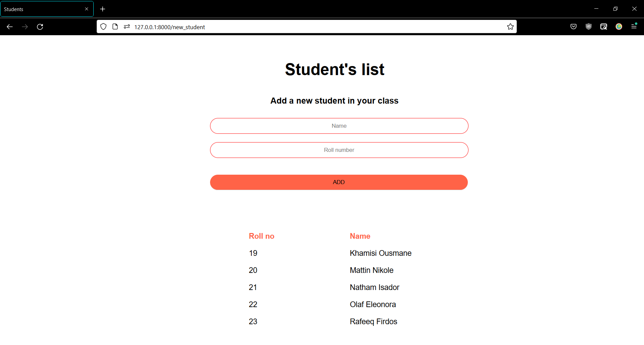Viewport: 644px width, 345px height.
Task: Click 'Add a new student in your class' text
Action: pyautogui.click(x=334, y=101)
